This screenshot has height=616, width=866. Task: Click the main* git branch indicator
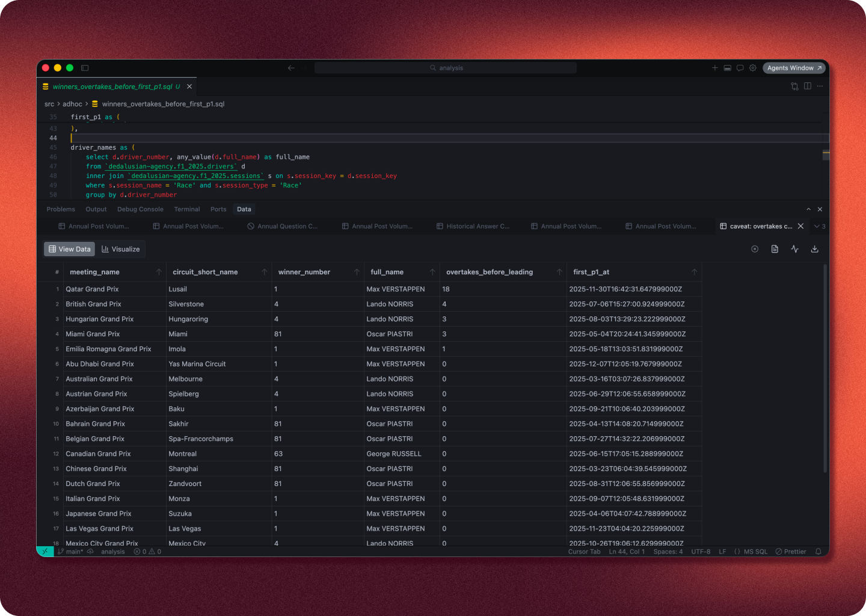(x=72, y=552)
